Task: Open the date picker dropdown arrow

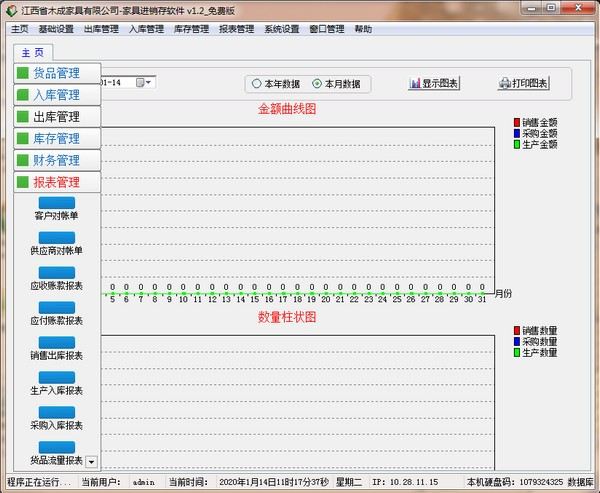Action: click(x=149, y=82)
